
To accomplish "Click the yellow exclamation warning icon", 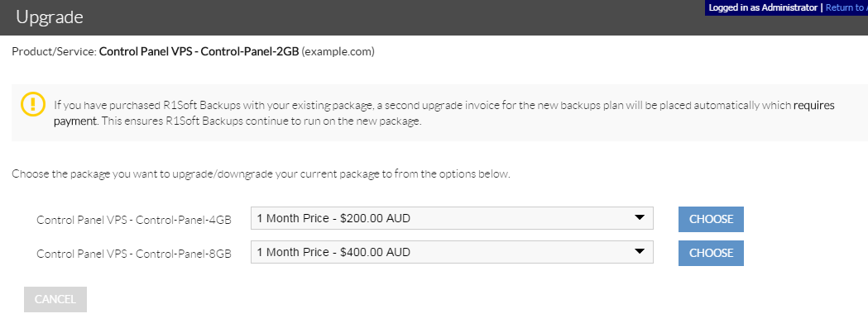I will coord(32,104).
